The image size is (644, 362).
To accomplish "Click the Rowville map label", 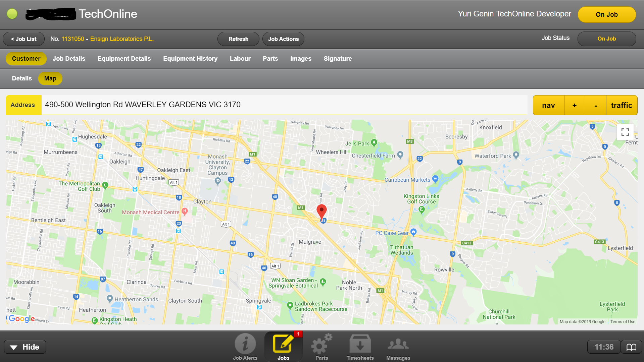I will click(444, 269).
